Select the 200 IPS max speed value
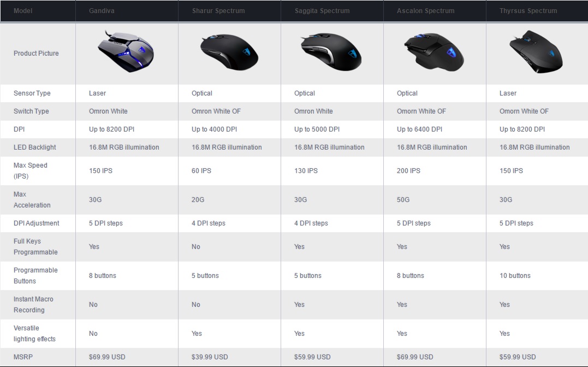Image resolution: width=588 pixels, height=367 pixels. pos(408,171)
